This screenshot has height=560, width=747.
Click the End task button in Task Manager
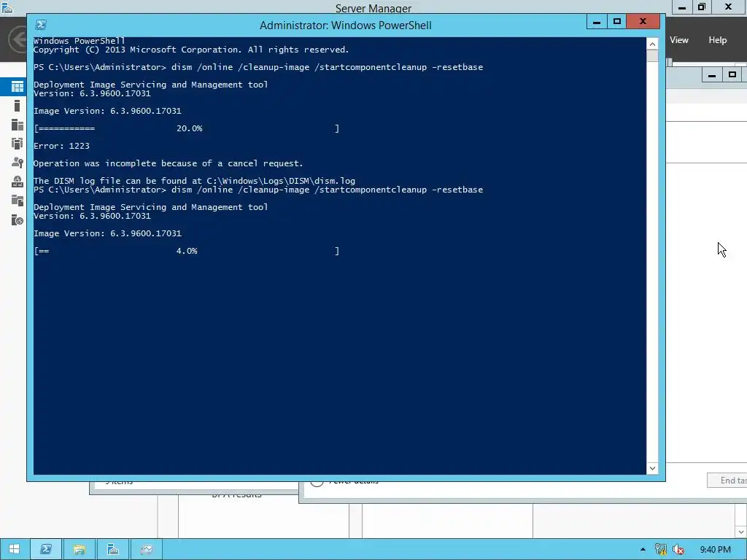coord(727,480)
